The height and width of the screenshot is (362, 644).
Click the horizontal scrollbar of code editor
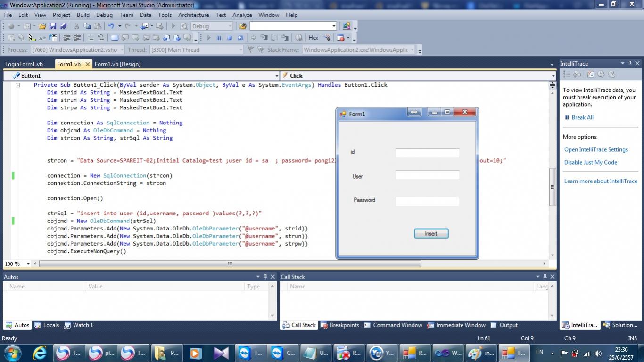[x=230, y=264]
